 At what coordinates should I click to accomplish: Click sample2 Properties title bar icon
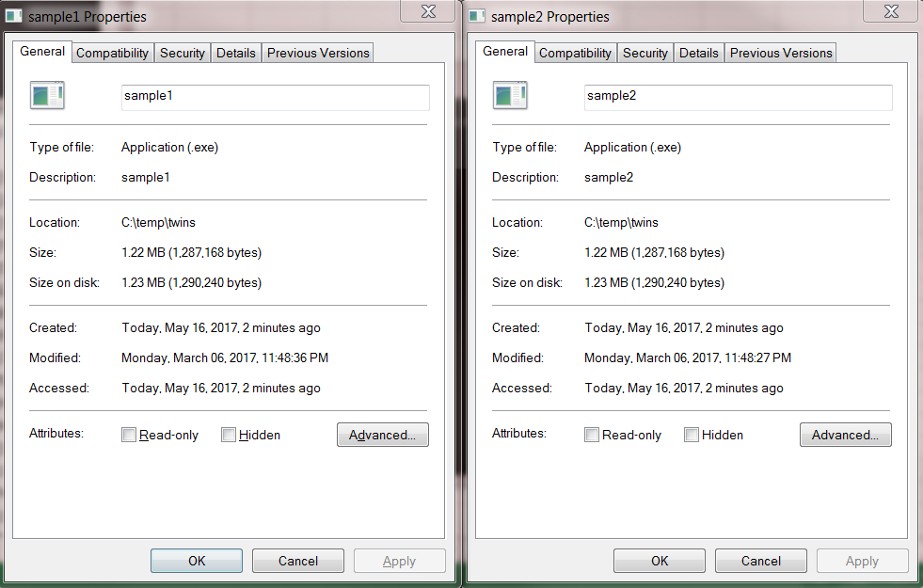477,17
